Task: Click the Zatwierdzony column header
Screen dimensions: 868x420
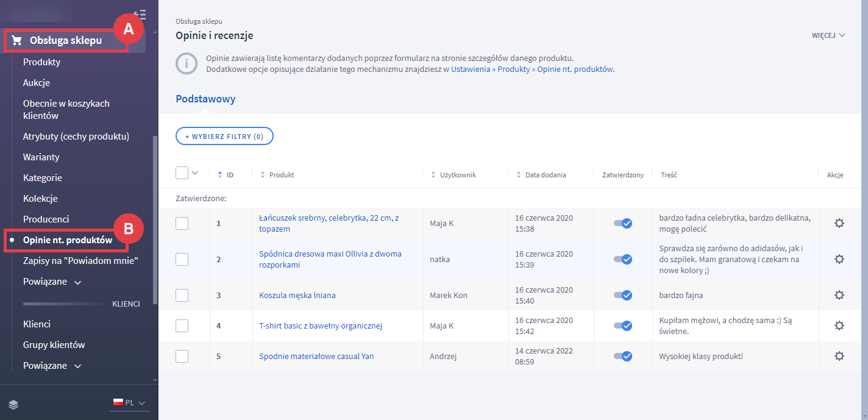Action: pos(622,175)
